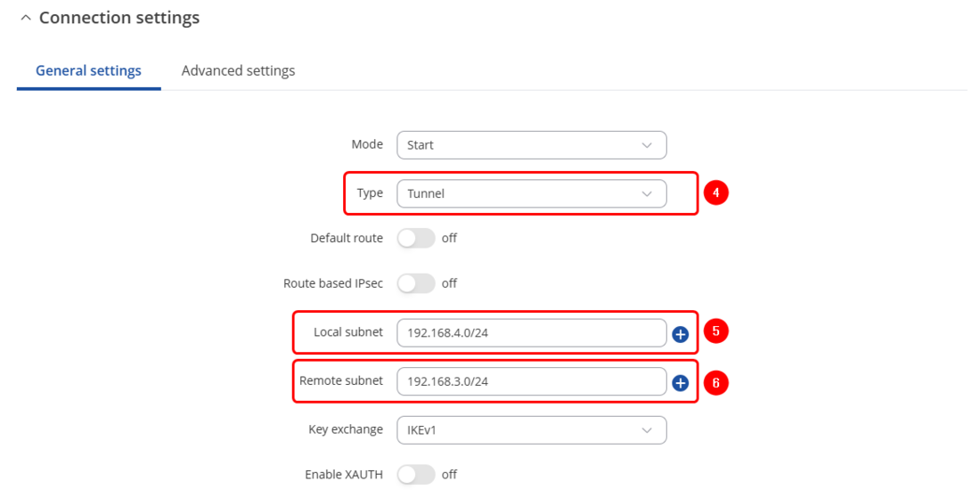Focus the Remote subnet field 192.168.3.0/24

(531, 381)
